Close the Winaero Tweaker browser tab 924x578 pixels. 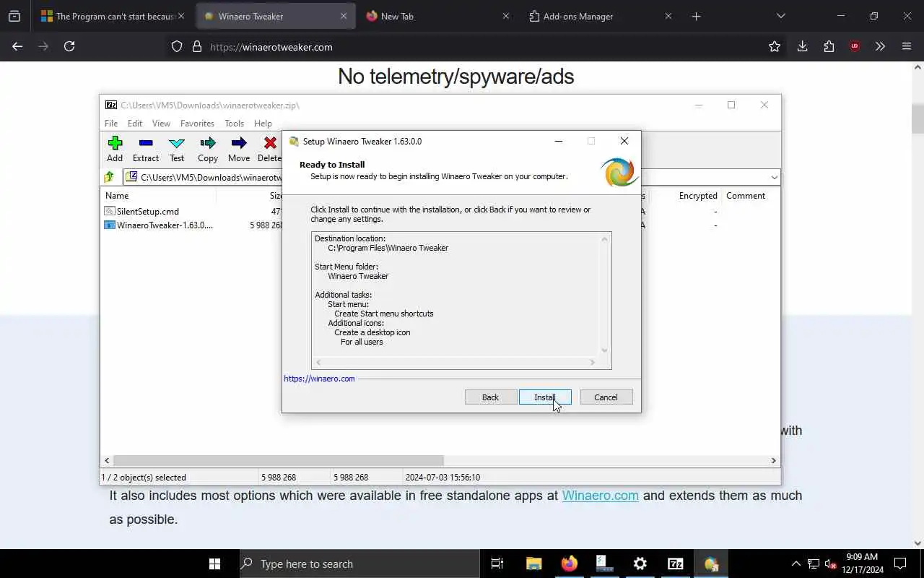pyautogui.click(x=344, y=16)
